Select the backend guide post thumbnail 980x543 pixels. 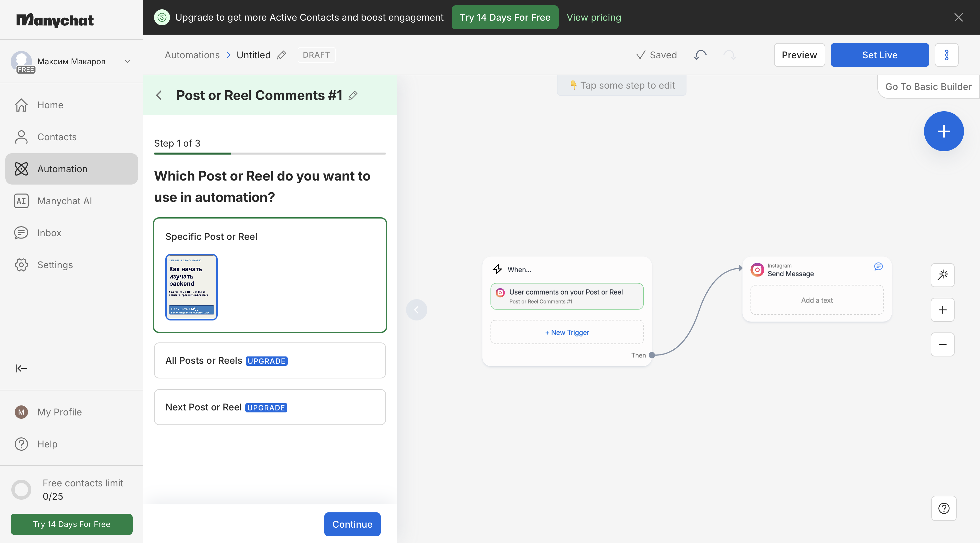pyautogui.click(x=191, y=287)
